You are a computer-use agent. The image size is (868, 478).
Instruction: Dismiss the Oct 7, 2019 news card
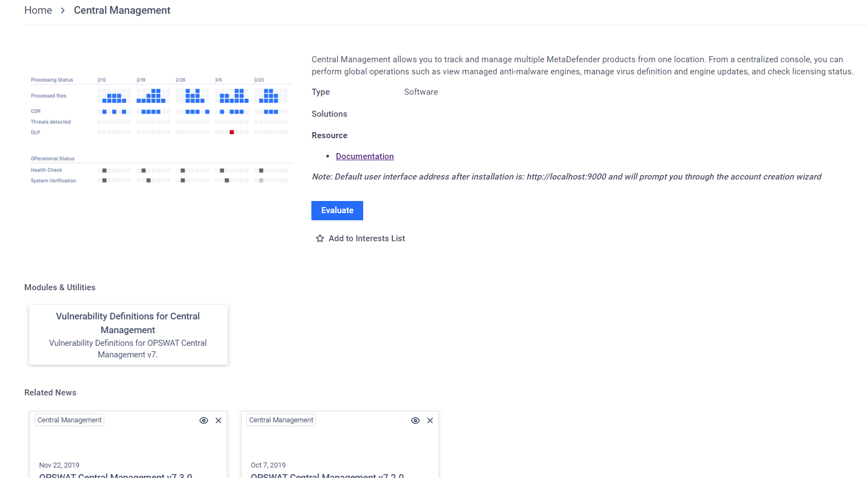(x=430, y=420)
